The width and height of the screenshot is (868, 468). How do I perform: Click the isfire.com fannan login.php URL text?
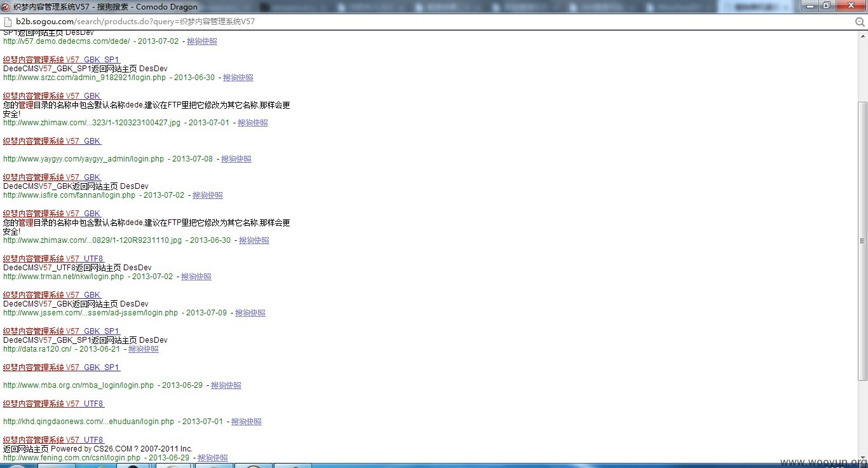69,195
